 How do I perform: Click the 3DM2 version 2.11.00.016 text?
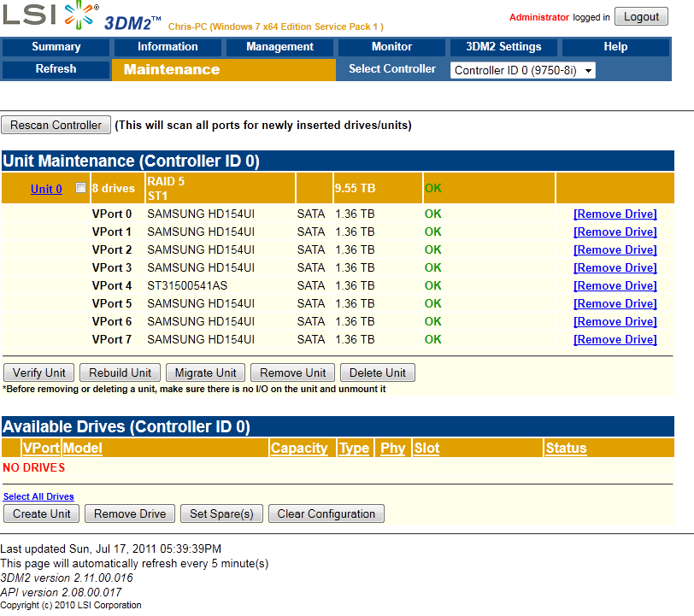click(67, 578)
